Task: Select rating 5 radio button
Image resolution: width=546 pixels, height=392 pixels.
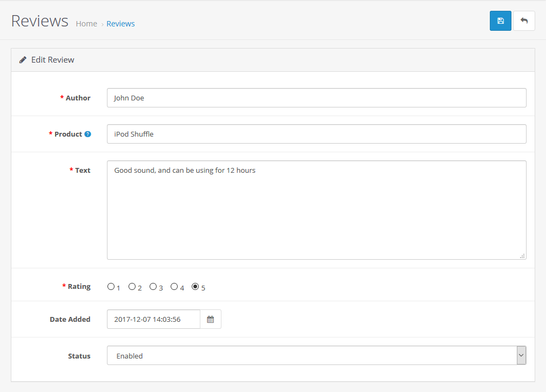Action: [195, 287]
